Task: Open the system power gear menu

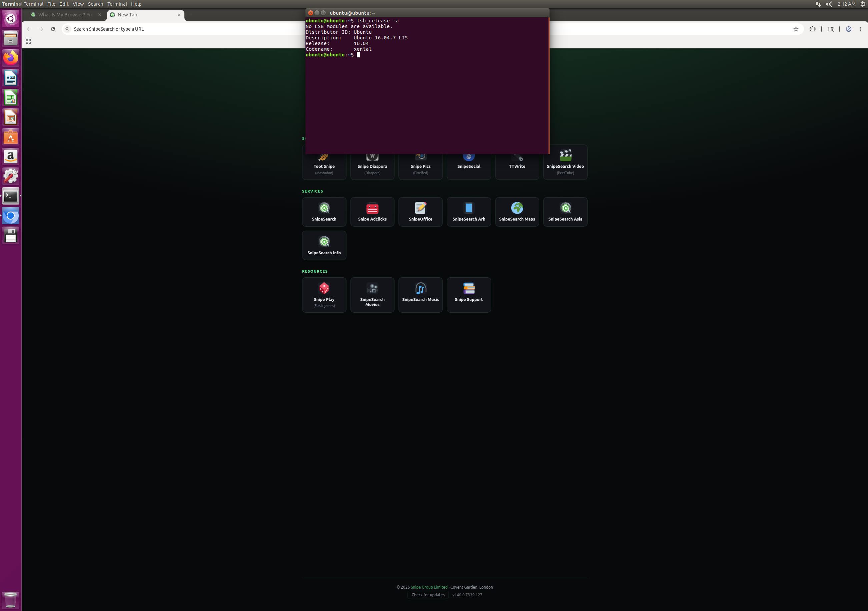Action: (862, 4)
